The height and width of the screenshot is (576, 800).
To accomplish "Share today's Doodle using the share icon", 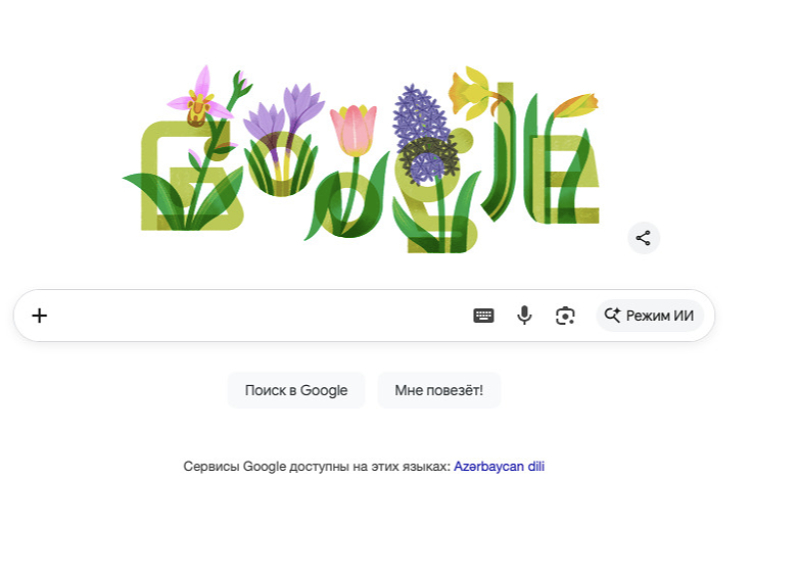I will point(643,238).
